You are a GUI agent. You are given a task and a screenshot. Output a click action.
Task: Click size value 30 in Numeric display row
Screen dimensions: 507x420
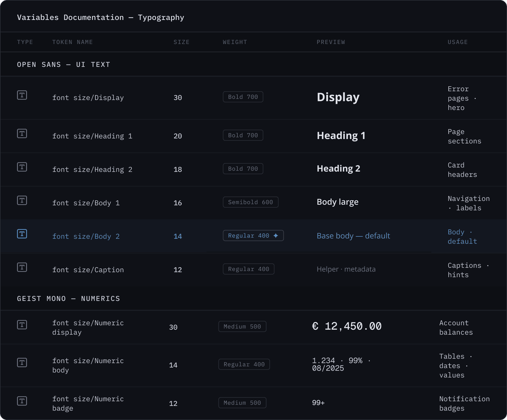(x=173, y=327)
